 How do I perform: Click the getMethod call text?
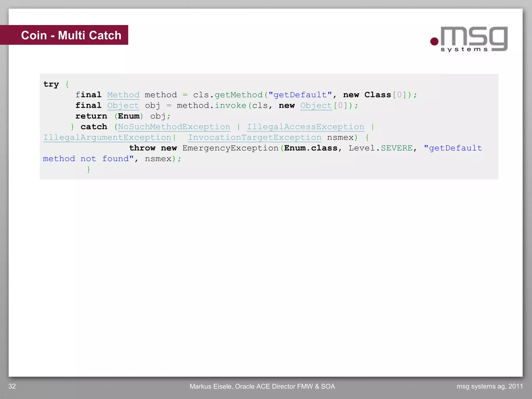[238, 95]
